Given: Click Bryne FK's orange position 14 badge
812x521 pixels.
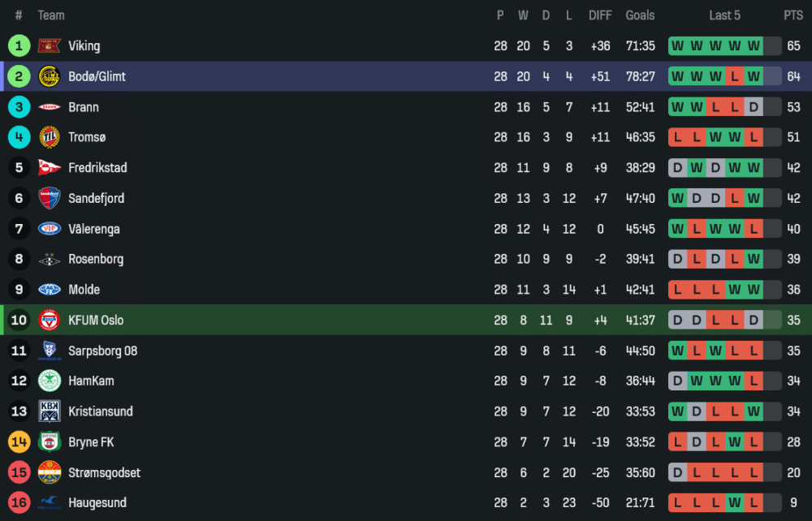Looking at the screenshot, I should coord(19,441).
